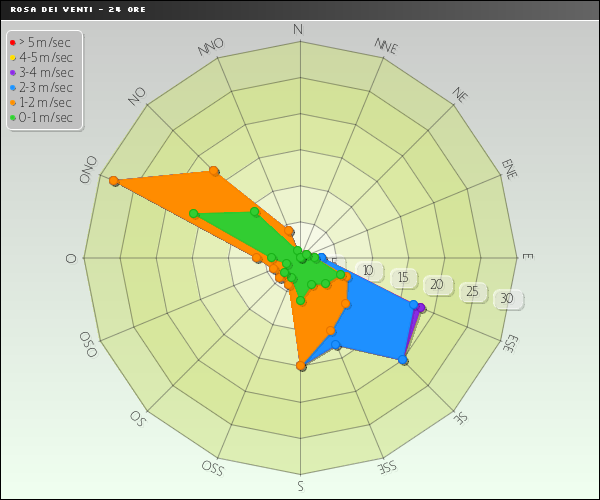Select the outer green data point toward ONO

click(194, 213)
